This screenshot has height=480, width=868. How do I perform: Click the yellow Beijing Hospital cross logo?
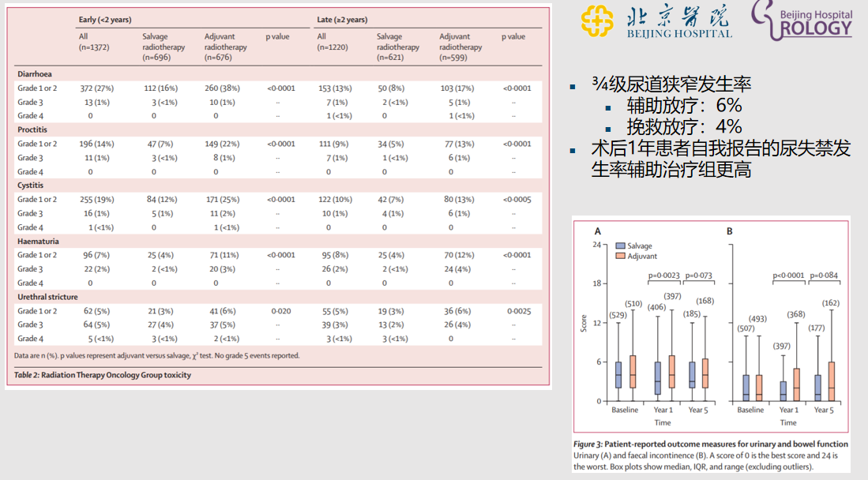coord(597,21)
